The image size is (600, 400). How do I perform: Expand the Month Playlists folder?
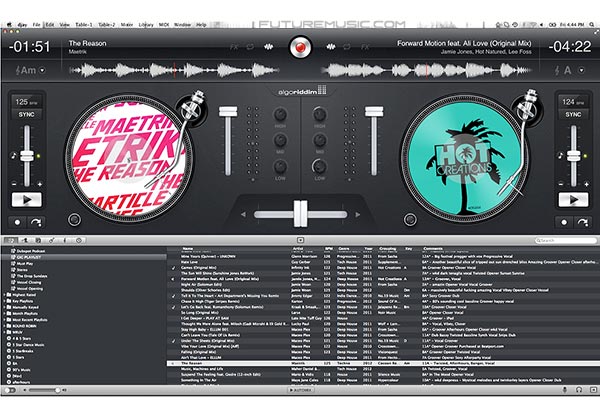pos(5,313)
